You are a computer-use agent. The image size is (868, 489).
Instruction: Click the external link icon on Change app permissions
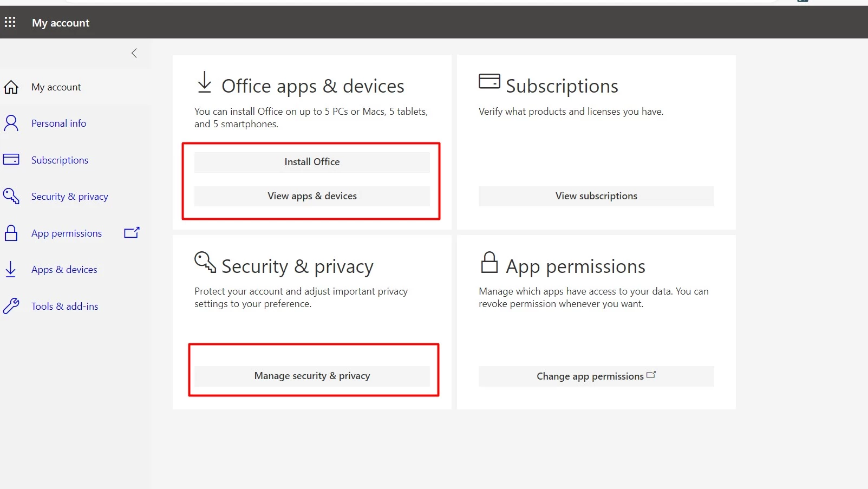651,375
